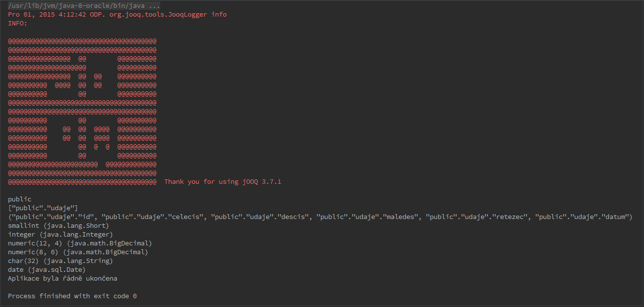Click the ["public"."udaje"] table list line
Viewport: 644px width, 307px height.
pos(43,208)
